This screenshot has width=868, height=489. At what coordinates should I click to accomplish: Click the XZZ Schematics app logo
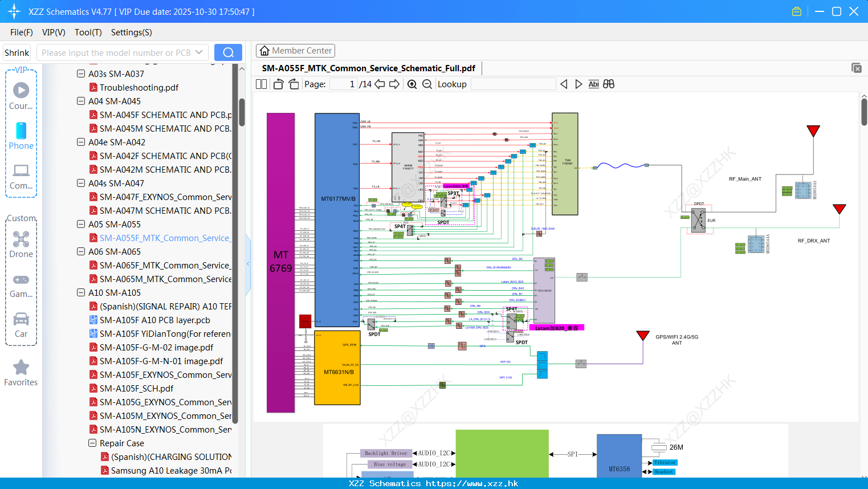[x=14, y=11]
